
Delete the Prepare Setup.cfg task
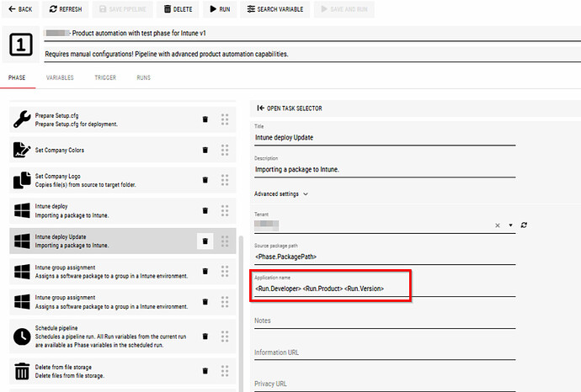[205, 119]
